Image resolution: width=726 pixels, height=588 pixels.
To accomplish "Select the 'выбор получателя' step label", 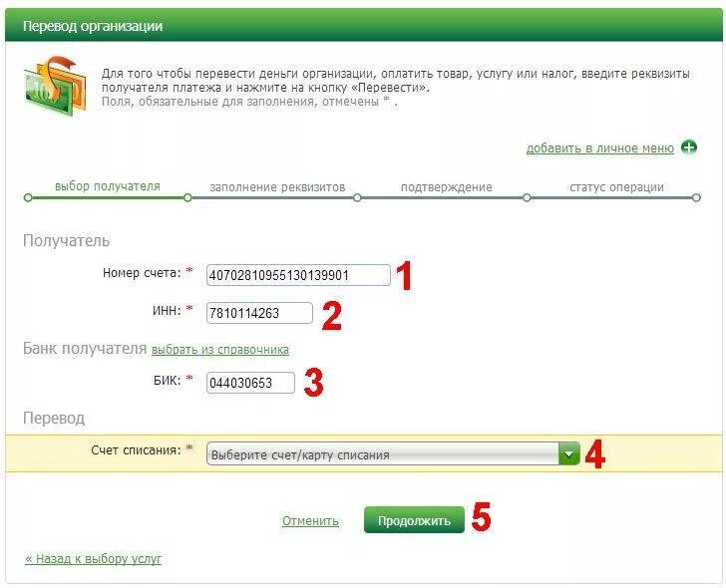I will point(108,186).
